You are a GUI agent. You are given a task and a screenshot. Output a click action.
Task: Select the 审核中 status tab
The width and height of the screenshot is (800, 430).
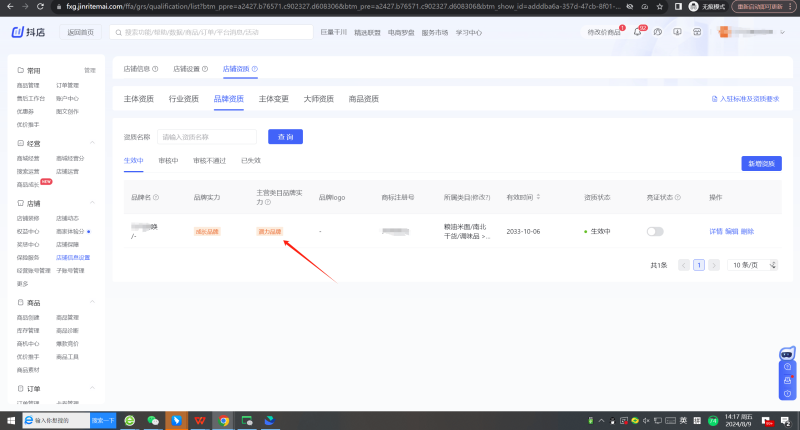168,161
